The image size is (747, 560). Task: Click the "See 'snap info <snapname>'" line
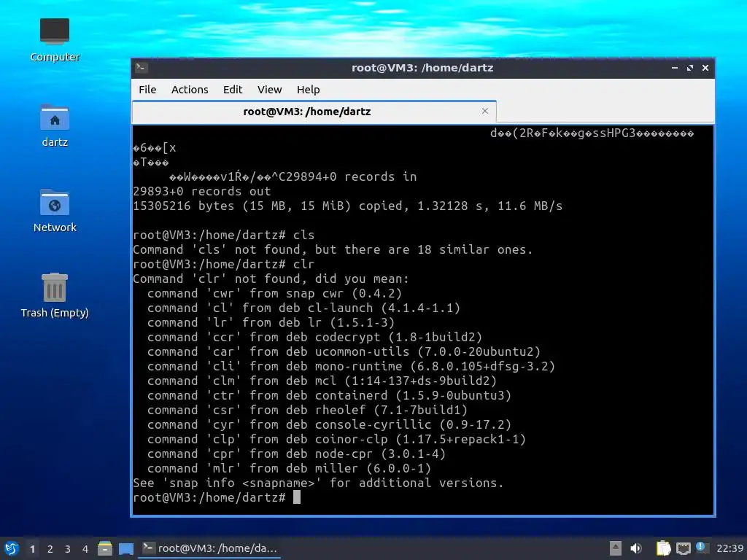(318, 483)
